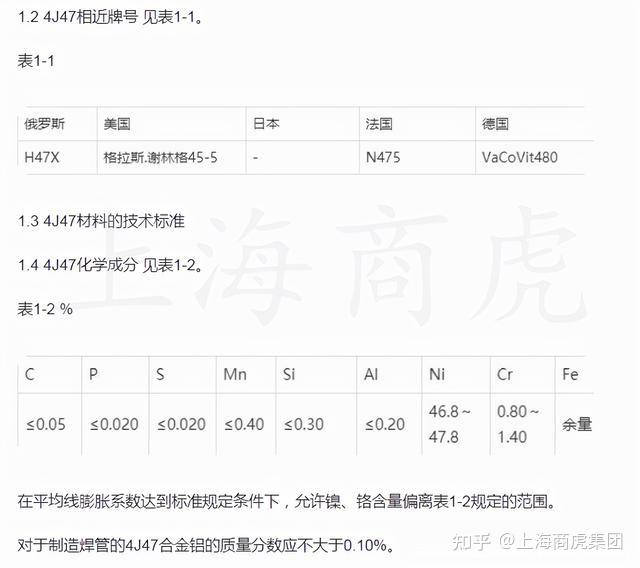Click the "表1-2 %" label
This screenshot has width=640, height=568.
[x=45, y=309]
